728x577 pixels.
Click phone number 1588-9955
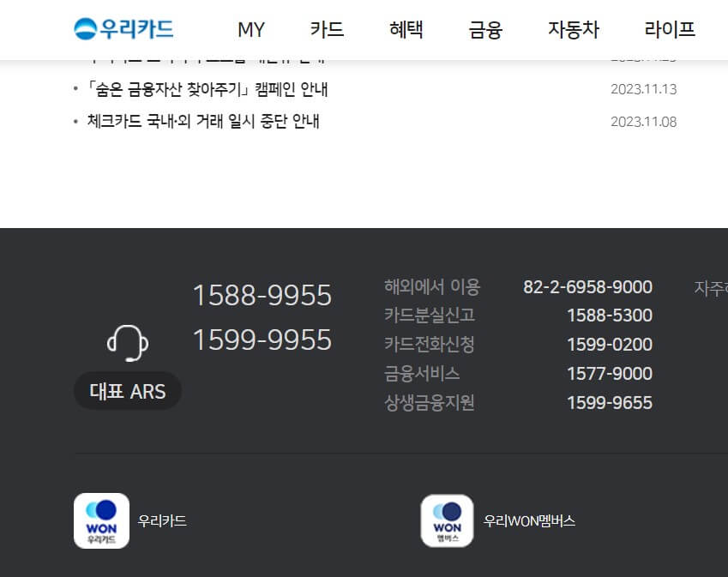262,296
